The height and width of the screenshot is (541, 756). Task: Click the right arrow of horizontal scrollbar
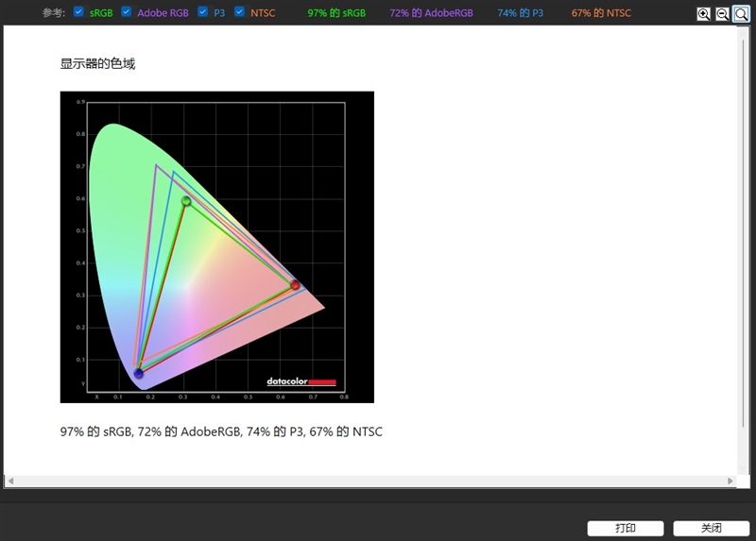pyautogui.click(x=730, y=481)
